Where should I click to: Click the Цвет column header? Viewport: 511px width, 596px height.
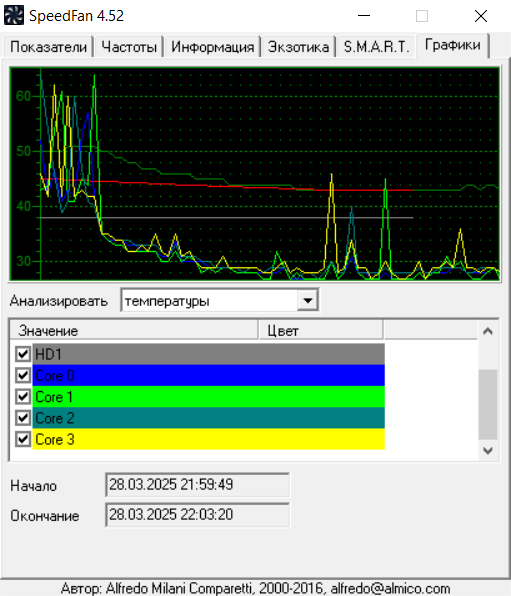pyautogui.click(x=321, y=330)
